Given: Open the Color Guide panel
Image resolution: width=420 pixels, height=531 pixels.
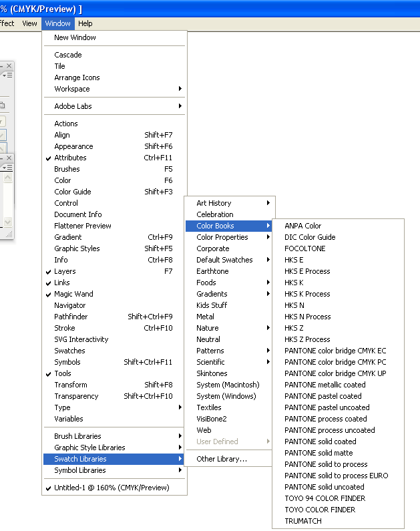Looking at the screenshot, I should pyautogui.click(x=114, y=192).
